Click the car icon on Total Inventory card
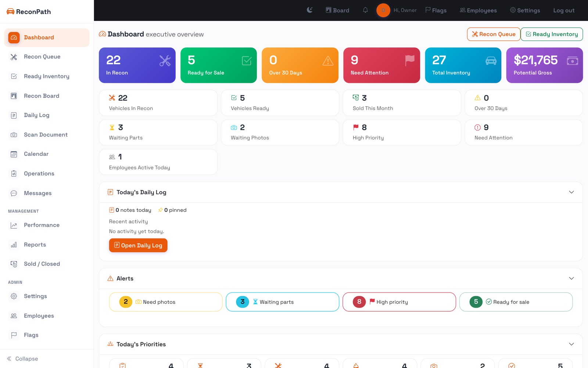This screenshot has height=368, width=588. tap(491, 61)
